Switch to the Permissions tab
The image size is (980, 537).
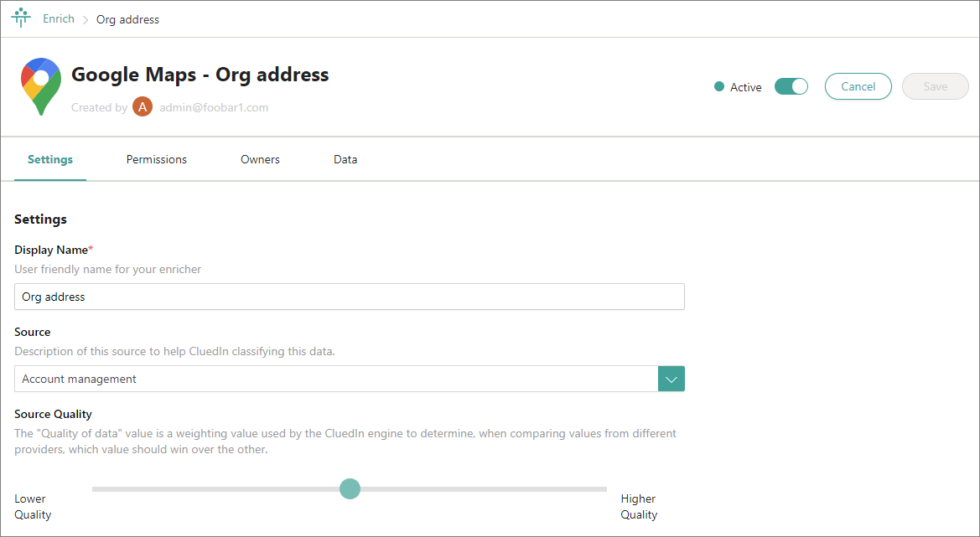coord(157,159)
